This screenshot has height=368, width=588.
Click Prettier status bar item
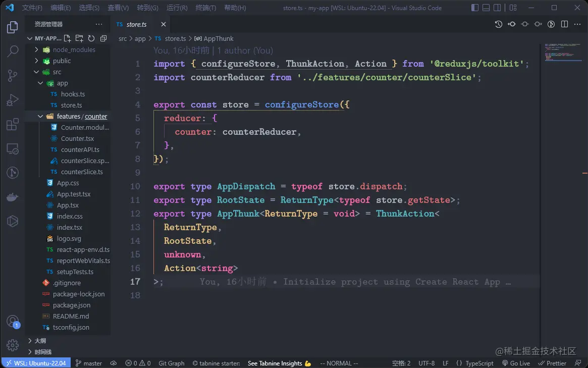(552, 363)
